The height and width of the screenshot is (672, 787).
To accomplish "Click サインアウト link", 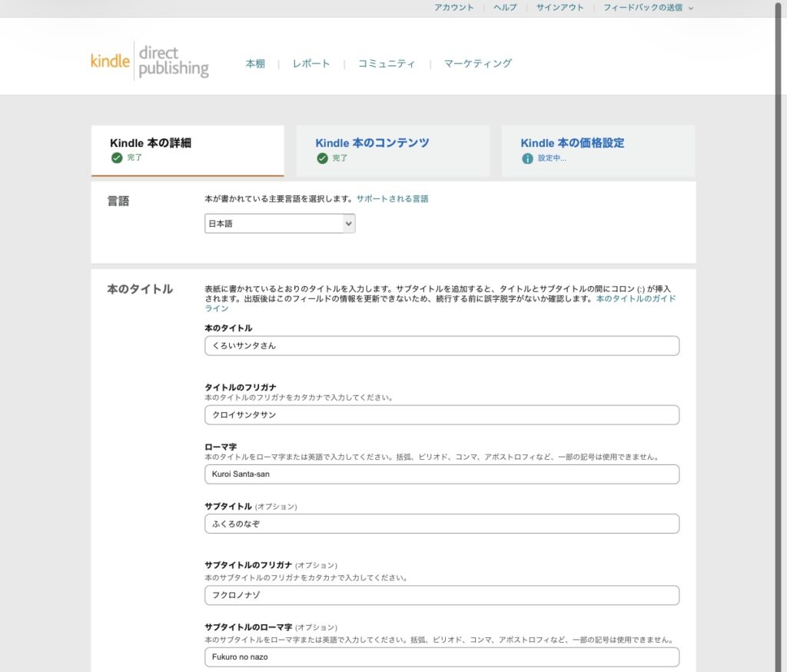I will [x=560, y=8].
